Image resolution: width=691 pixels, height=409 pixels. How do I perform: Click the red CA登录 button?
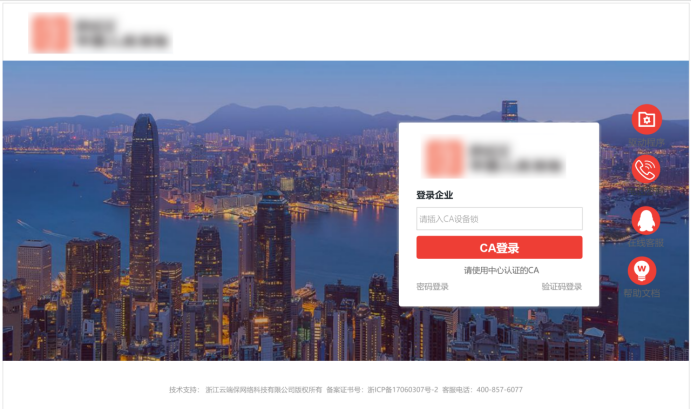tap(499, 248)
